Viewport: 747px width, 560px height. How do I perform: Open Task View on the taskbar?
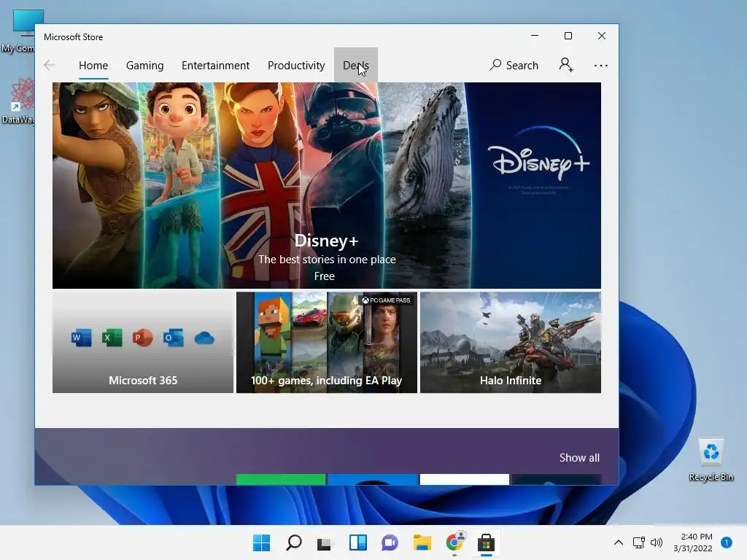tap(325, 542)
